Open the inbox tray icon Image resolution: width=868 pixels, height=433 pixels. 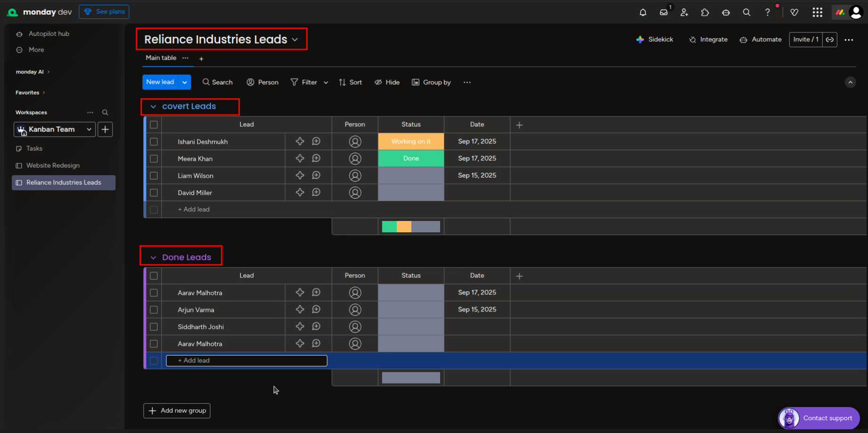click(x=664, y=12)
